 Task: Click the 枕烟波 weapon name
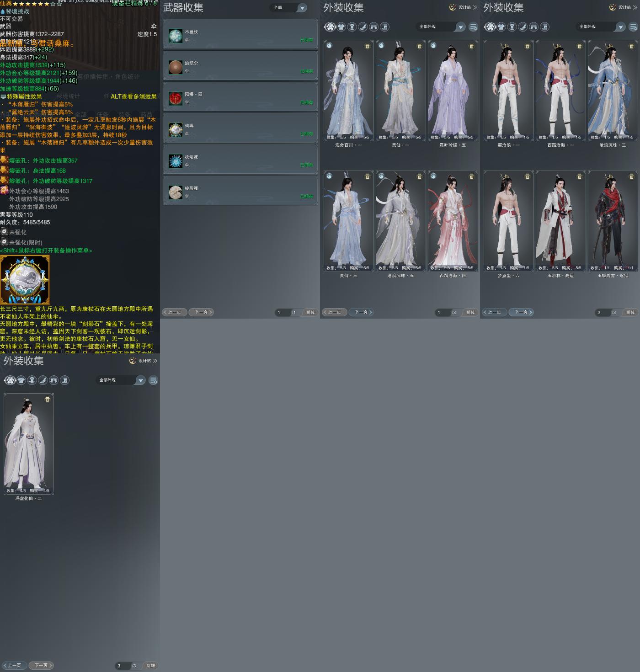pyautogui.click(x=192, y=157)
